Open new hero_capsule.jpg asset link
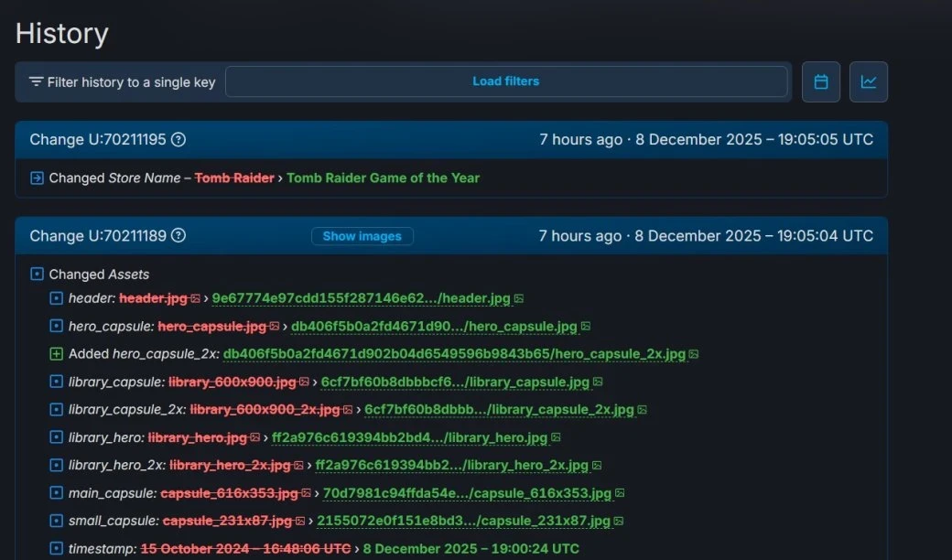Screen dimensions: 952x560 434,327
